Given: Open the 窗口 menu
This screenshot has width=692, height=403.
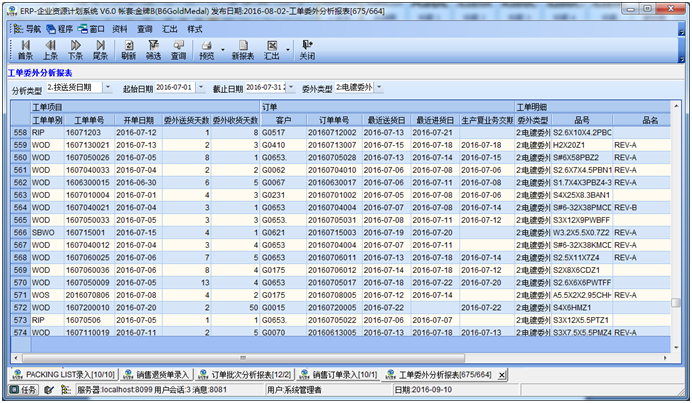Looking at the screenshot, I should coord(91,29).
